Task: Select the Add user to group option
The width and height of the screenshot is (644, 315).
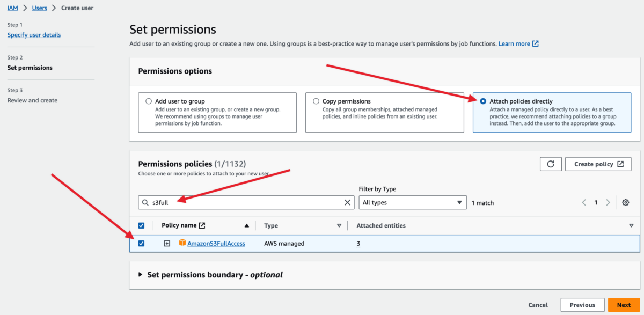Action: (149, 101)
